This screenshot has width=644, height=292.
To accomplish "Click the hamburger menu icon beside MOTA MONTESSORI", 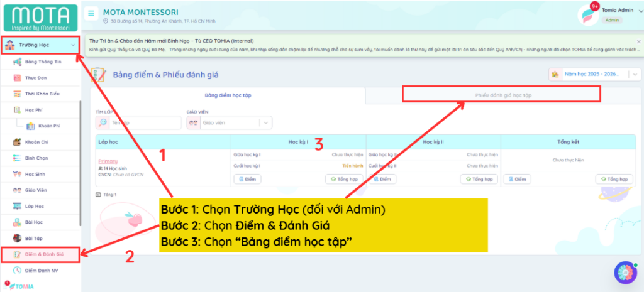I will coord(92,13).
